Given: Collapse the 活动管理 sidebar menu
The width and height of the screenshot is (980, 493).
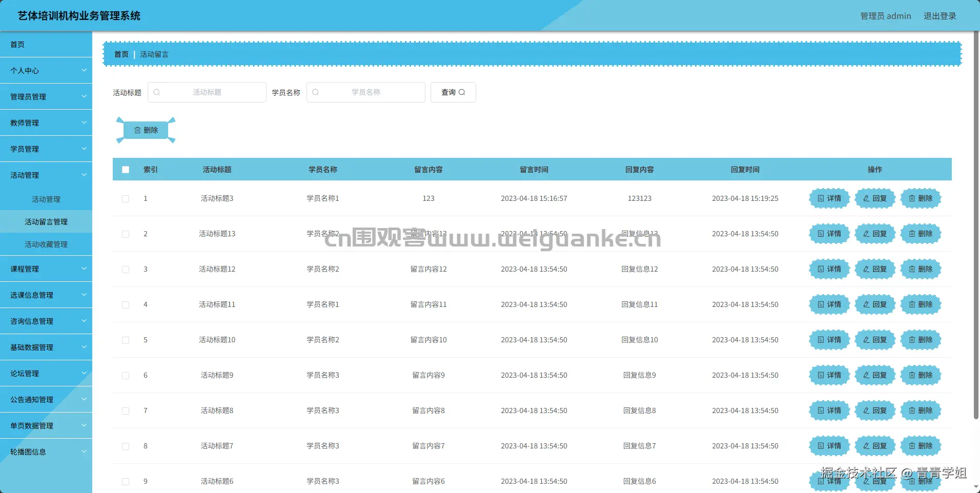Looking at the screenshot, I should 46,175.
